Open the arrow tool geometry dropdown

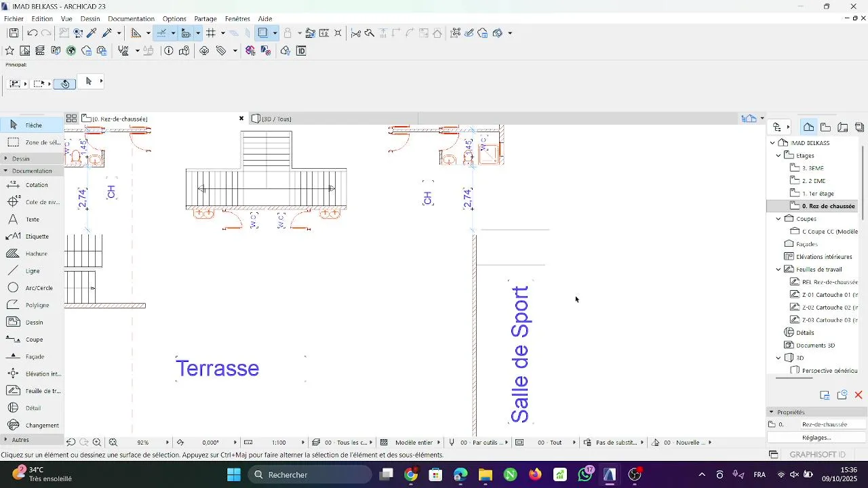click(102, 81)
